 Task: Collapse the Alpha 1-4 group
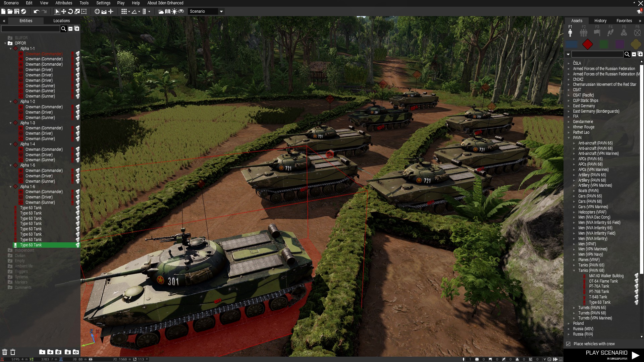click(10, 144)
